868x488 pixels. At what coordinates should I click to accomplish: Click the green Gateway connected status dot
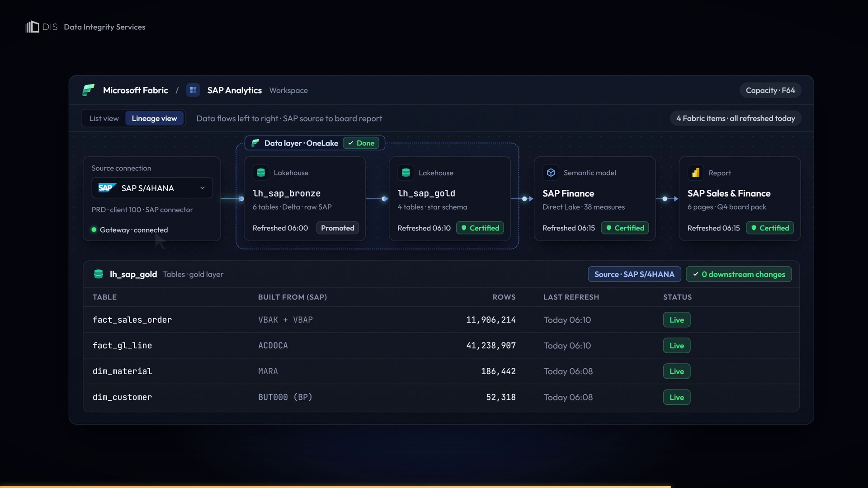click(94, 230)
